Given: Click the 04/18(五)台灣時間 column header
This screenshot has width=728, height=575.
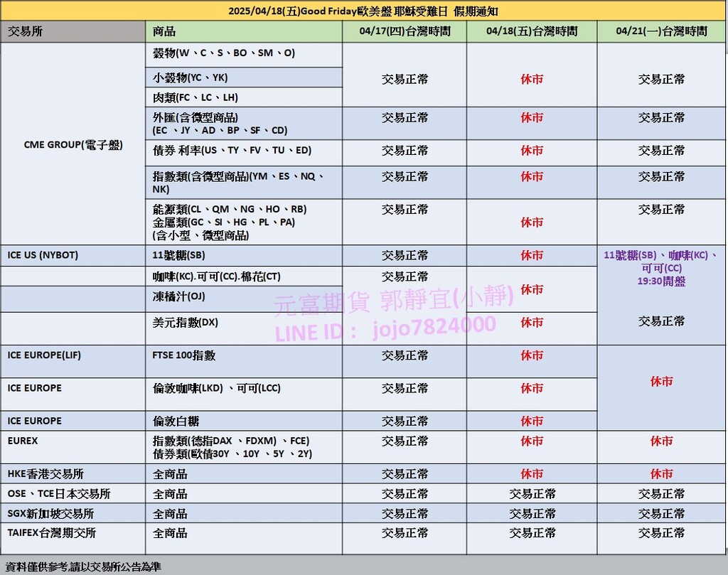Looking at the screenshot, I should 532,31.
